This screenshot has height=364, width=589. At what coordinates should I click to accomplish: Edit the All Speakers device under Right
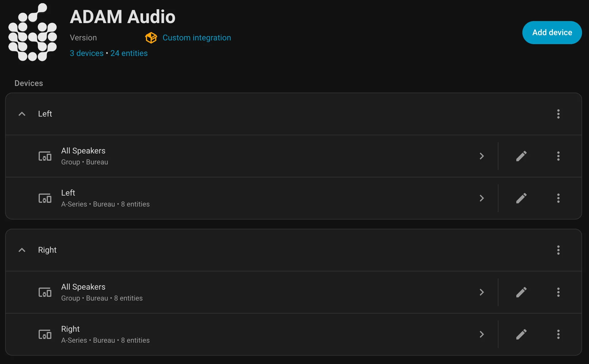pyautogui.click(x=521, y=292)
